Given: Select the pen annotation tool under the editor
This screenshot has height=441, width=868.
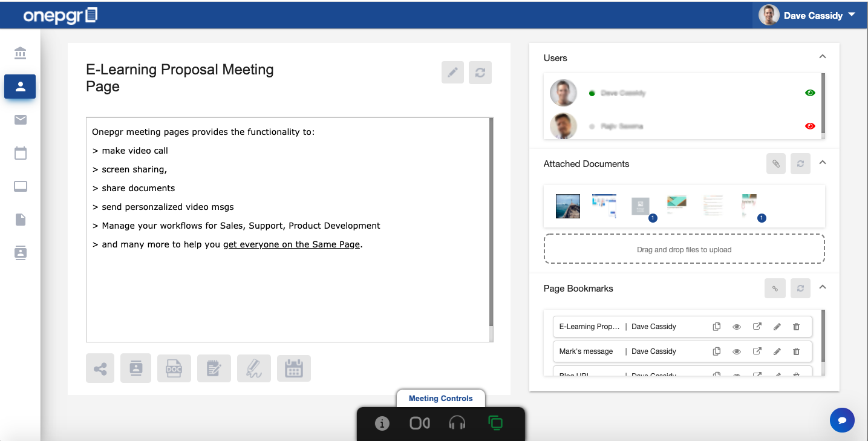Looking at the screenshot, I should (x=254, y=368).
